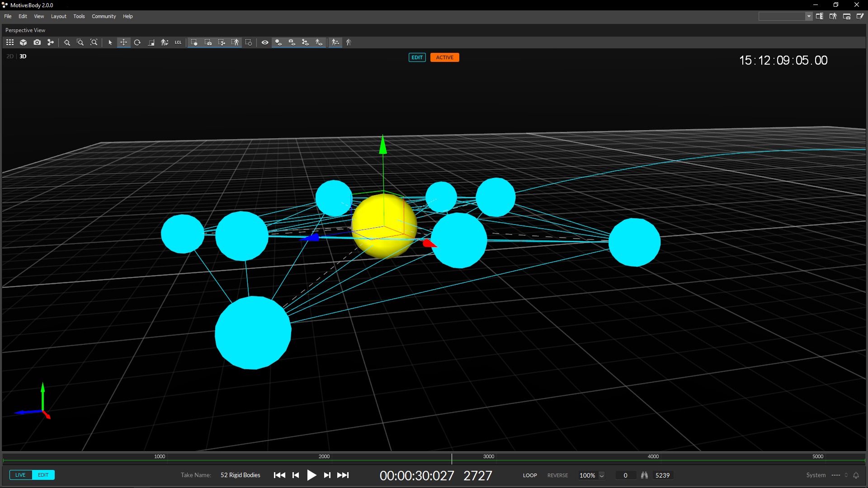Click the LCL coordinate space icon
This screenshot has width=868, height=488.
point(178,42)
